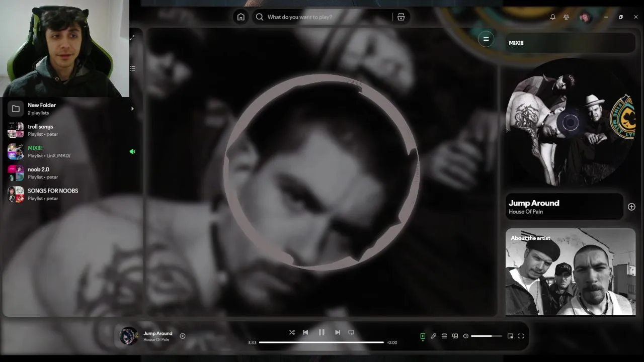Toggle the Now Playing view button

coord(423,336)
